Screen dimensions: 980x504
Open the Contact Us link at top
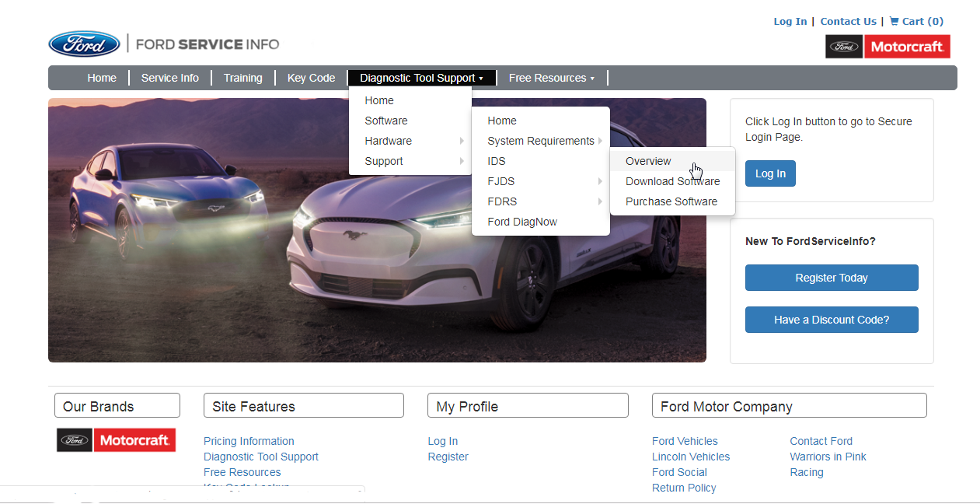point(848,22)
